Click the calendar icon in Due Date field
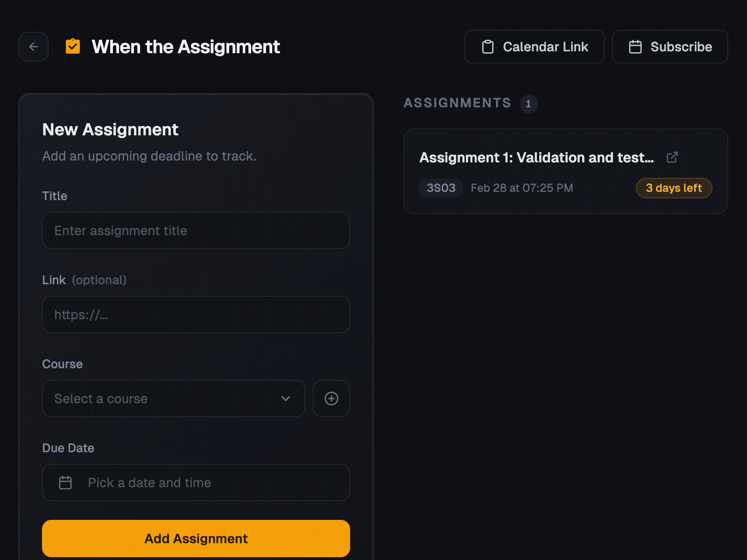Image resolution: width=747 pixels, height=560 pixels. click(65, 483)
